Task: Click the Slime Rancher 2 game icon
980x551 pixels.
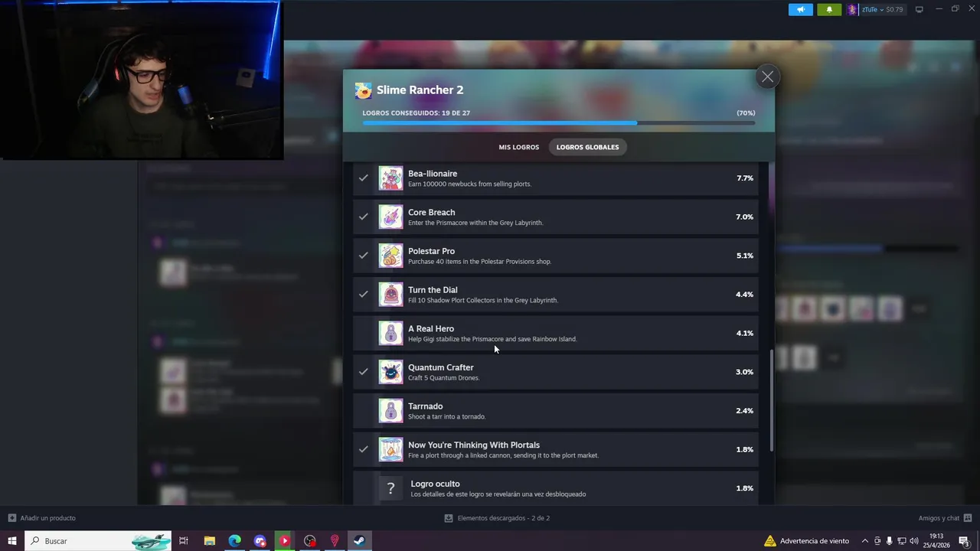Action: (x=363, y=90)
